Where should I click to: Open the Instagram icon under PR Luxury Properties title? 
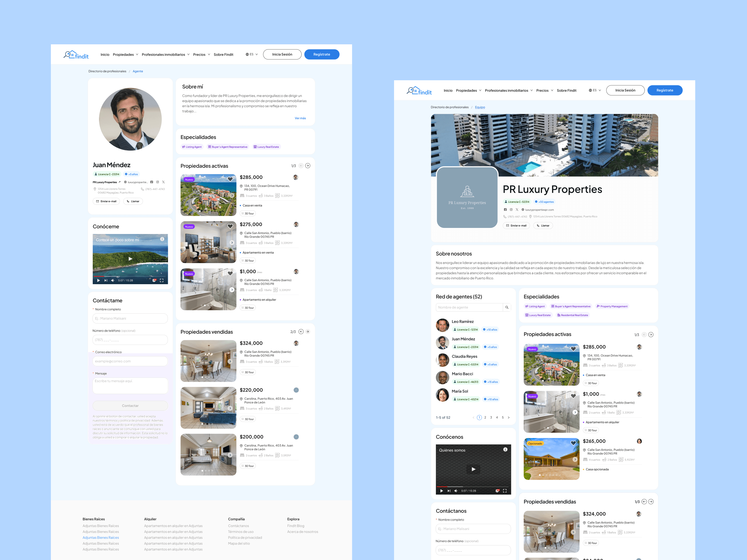[x=511, y=210]
